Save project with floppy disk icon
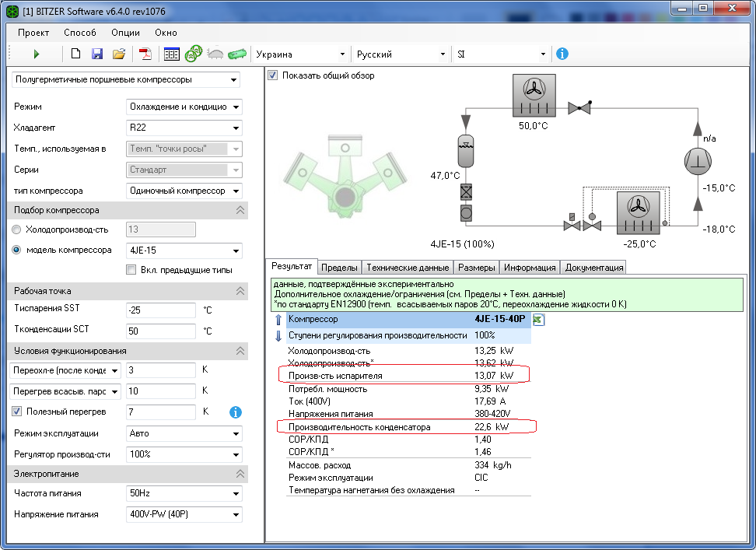The width and height of the screenshot is (756, 550). click(x=97, y=54)
